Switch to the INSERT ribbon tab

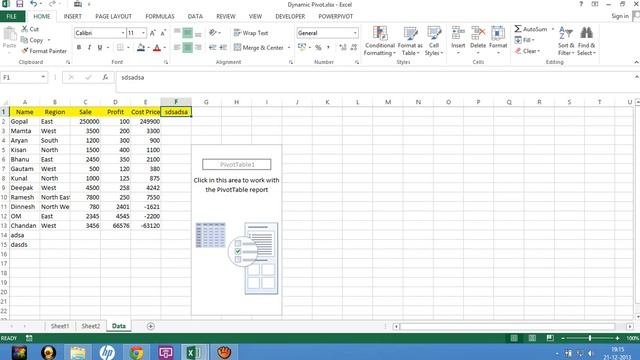pyautogui.click(x=72, y=16)
